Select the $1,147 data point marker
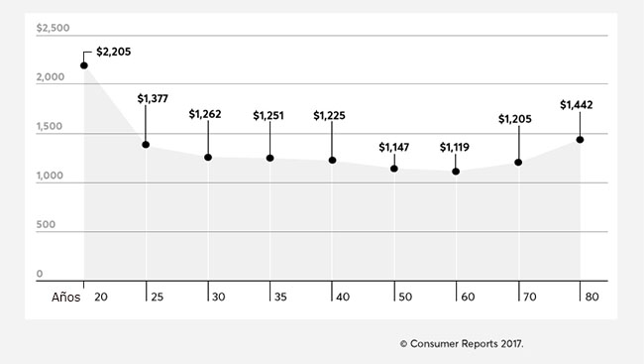This screenshot has width=644, height=364. click(394, 169)
